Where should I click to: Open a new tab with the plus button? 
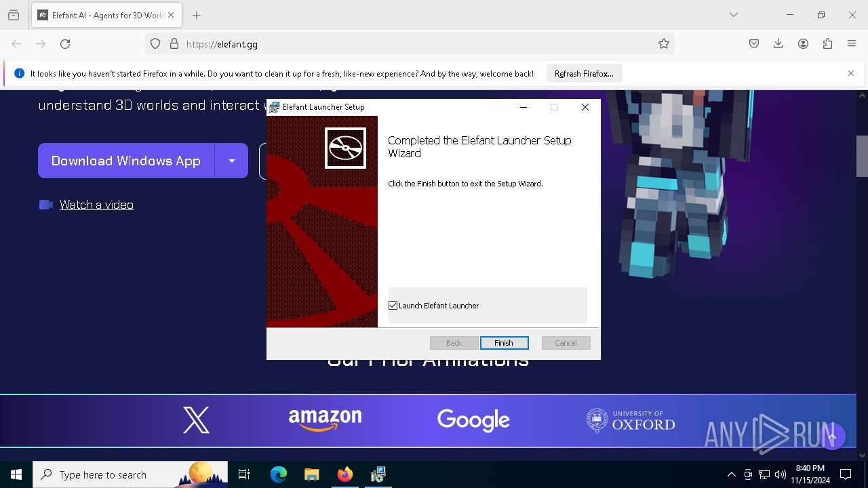click(x=197, y=15)
